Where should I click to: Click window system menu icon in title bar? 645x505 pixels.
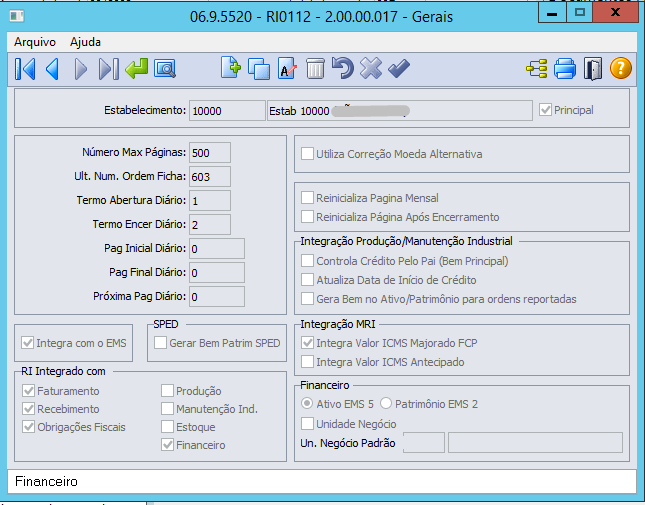point(17,16)
